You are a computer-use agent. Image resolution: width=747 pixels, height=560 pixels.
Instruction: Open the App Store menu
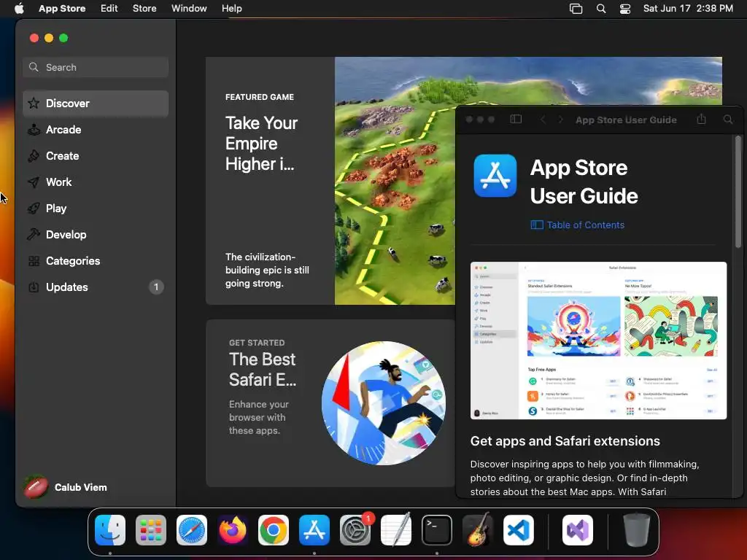pyautogui.click(x=62, y=8)
